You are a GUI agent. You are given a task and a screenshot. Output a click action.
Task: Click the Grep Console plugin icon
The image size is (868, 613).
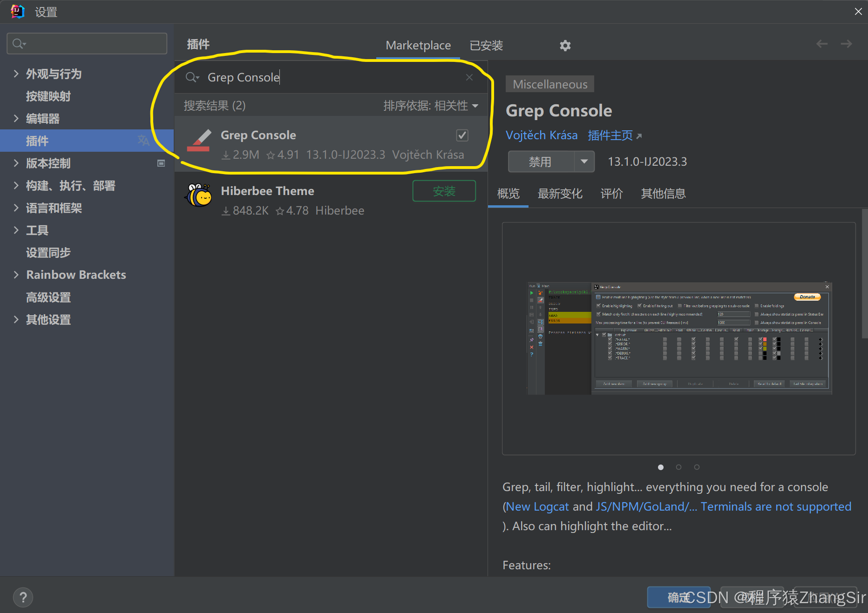coord(199,140)
